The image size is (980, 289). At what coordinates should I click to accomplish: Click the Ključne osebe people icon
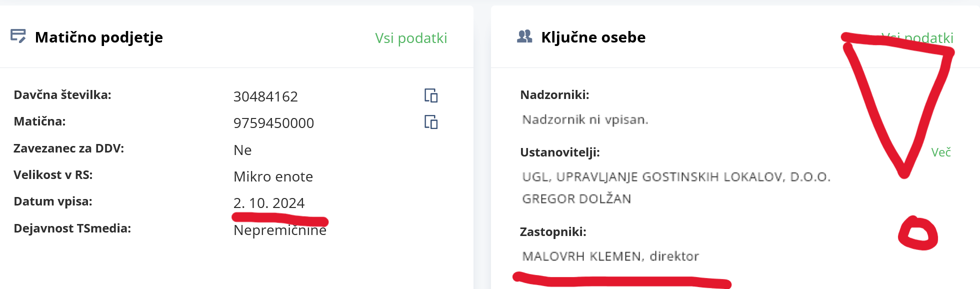[x=524, y=36]
